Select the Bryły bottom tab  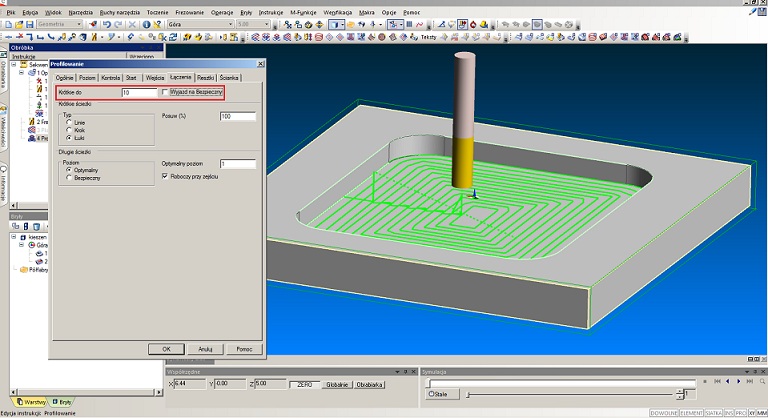pyautogui.click(x=62, y=402)
